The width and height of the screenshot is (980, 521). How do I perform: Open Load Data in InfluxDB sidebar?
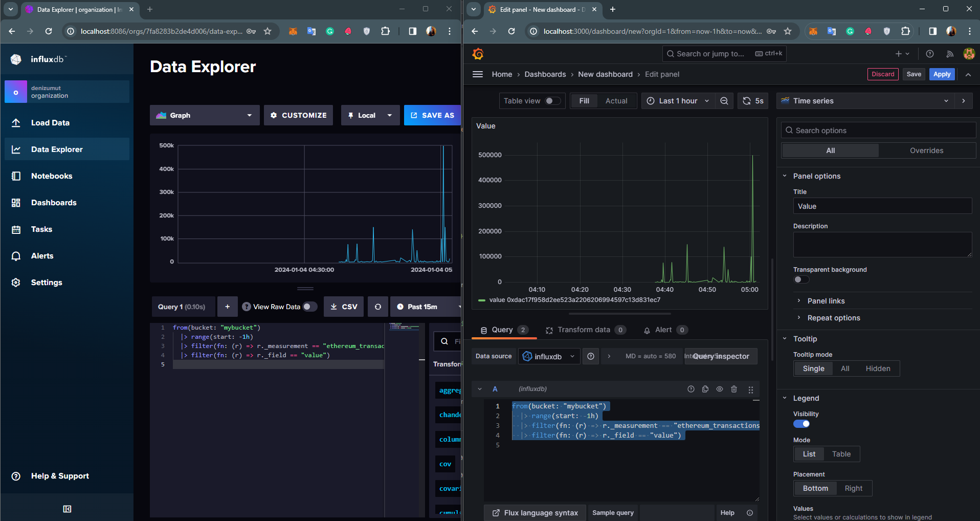point(67,123)
